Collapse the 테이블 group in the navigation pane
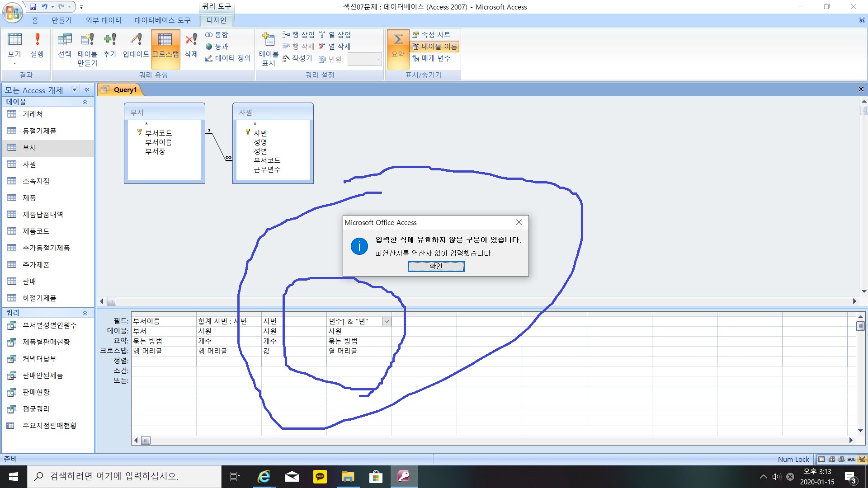This screenshot has height=488, width=868. [x=85, y=102]
